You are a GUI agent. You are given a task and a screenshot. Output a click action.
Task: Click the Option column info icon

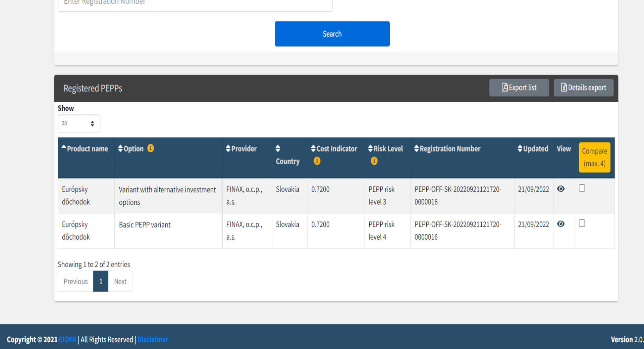(151, 148)
